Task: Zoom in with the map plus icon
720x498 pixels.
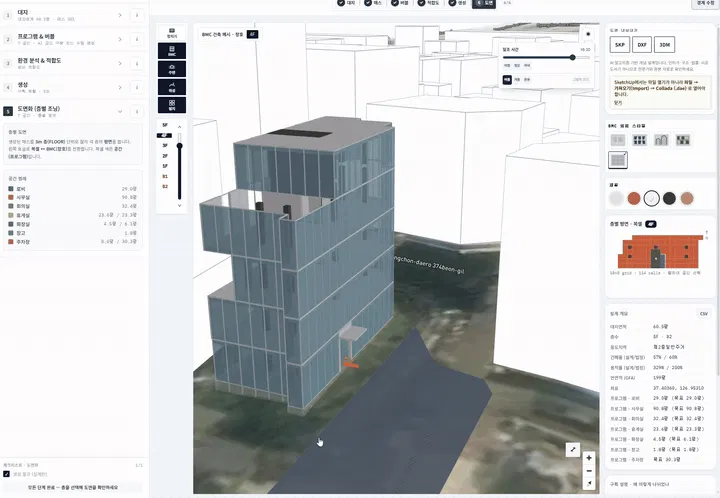Action: [x=589, y=458]
